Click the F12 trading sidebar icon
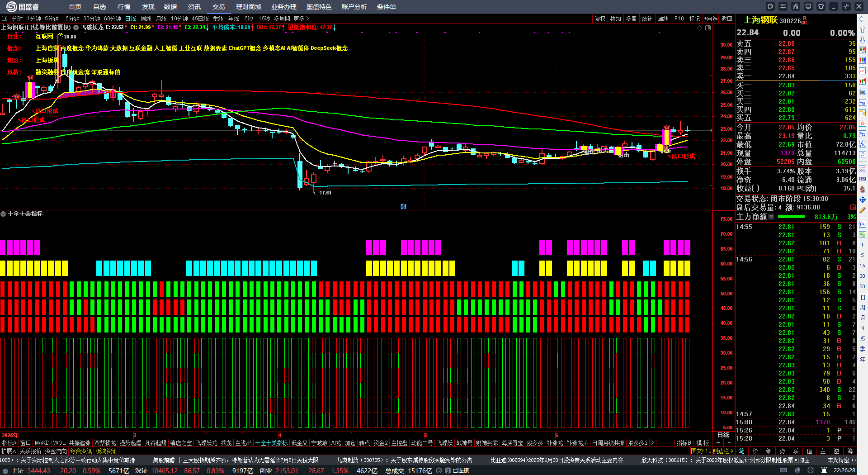The width and height of the screenshot is (868, 475). [863, 133]
